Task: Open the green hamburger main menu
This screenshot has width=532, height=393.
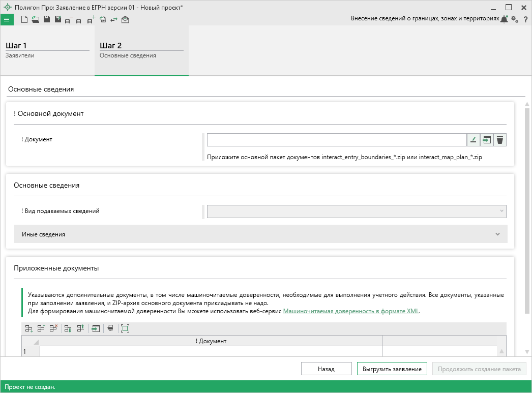Action: (7, 20)
